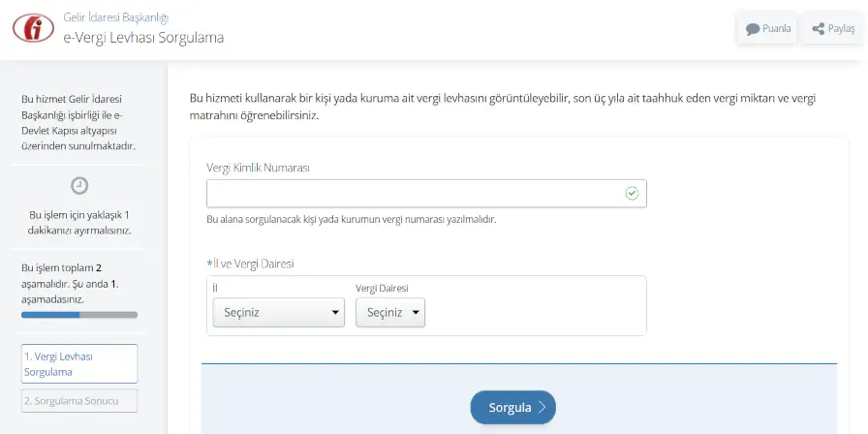Click the Sorgula button
Screen dimensions: 868x434
coord(513,408)
